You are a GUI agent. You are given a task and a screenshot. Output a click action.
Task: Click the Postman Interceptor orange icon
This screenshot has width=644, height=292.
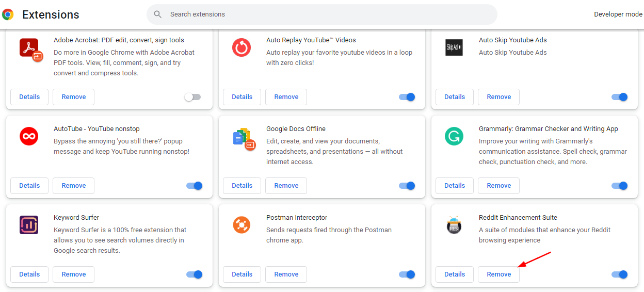tap(242, 225)
